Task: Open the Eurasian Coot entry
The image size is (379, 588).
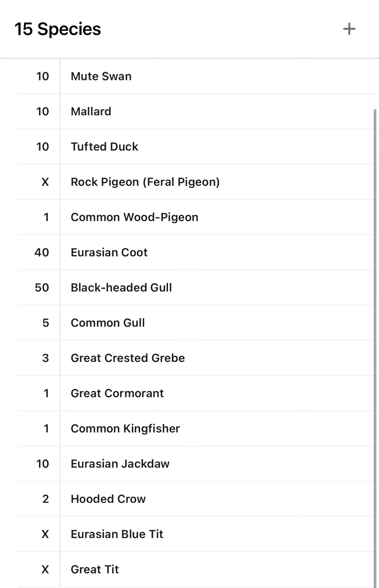Action: pos(109,253)
